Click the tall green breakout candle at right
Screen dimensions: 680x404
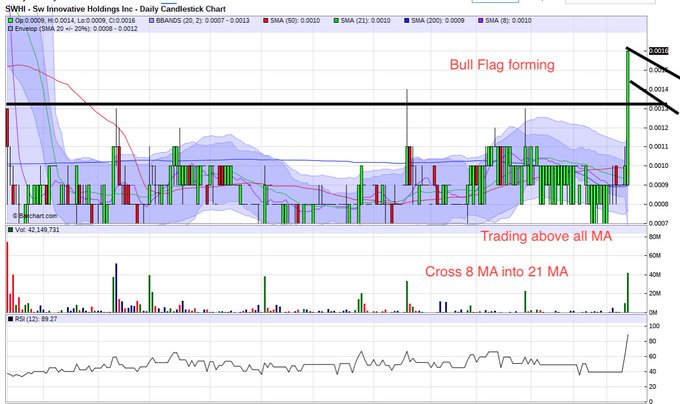point(628,117)
